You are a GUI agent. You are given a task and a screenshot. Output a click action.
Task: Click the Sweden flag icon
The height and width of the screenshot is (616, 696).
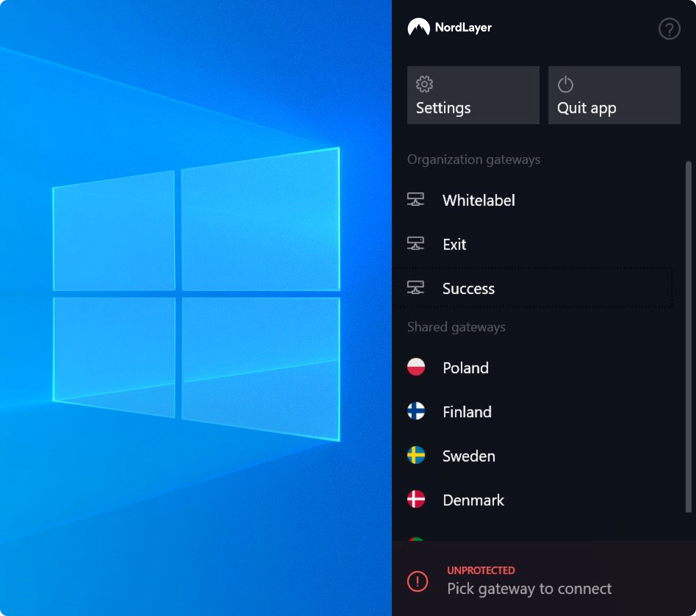pos(416,455)
